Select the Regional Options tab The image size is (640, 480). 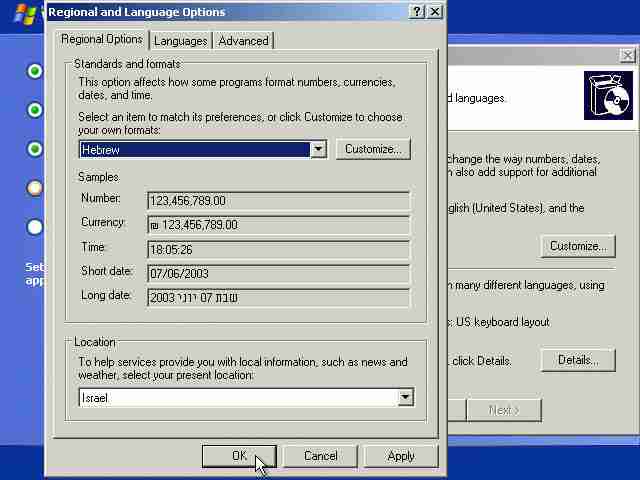pos(102,39)
